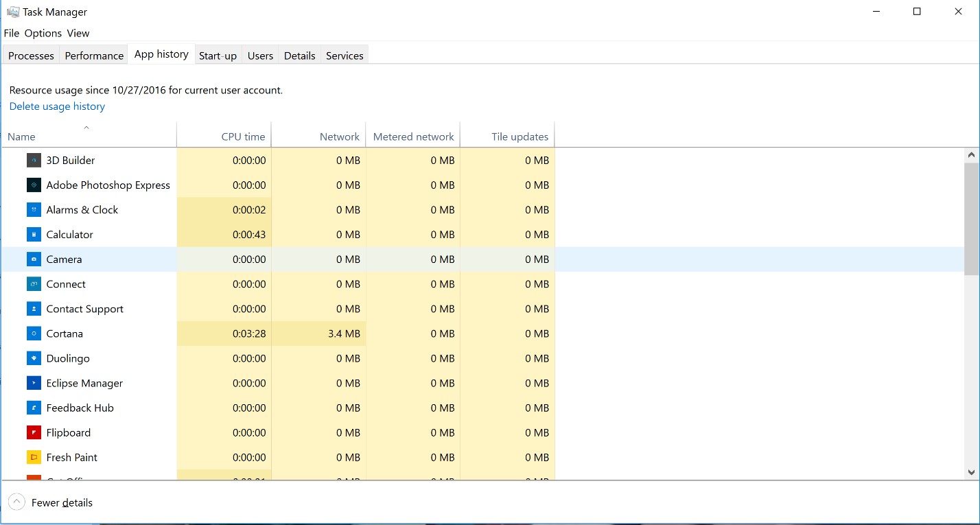Click the Feedback Hub icon
The height and width of the screenshot is (525, 980).
pos(34,407)
